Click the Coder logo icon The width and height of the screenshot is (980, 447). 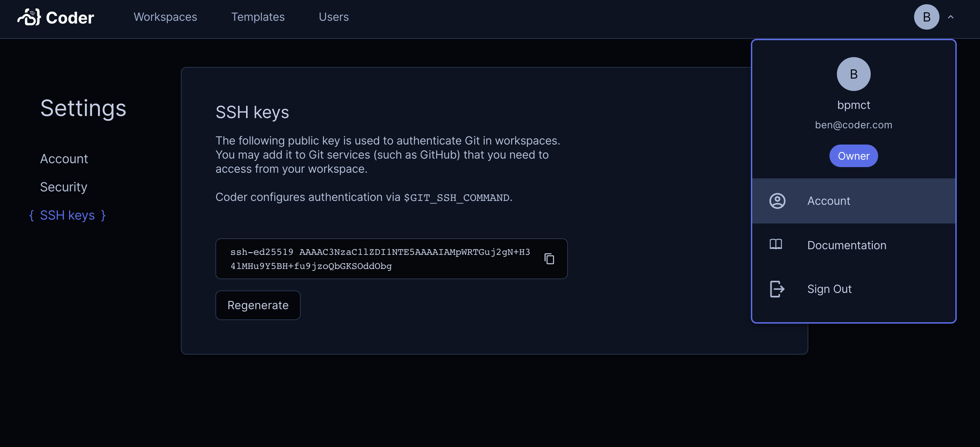[x=29, y=17]
